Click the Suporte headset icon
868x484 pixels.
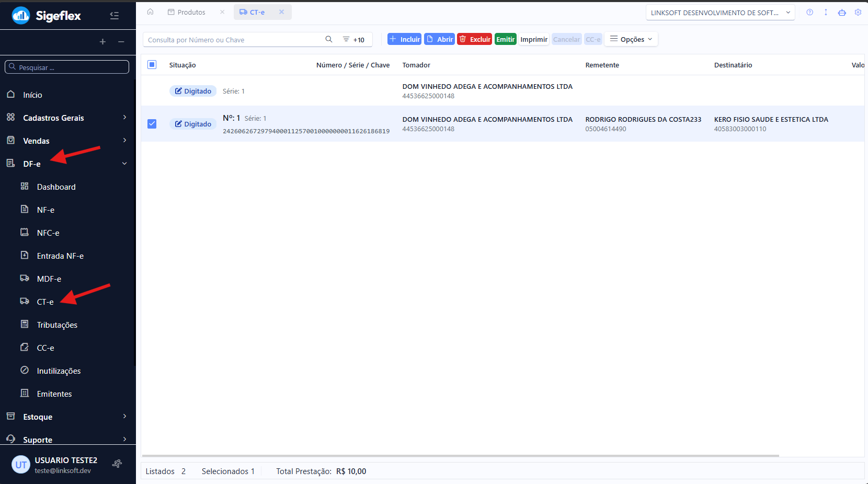(10, 439)
